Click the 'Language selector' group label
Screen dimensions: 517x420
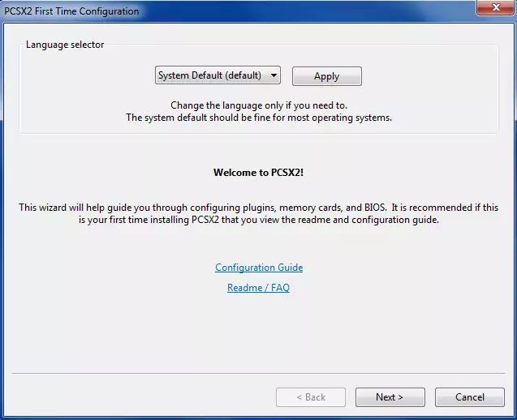(x=65, y=45)
